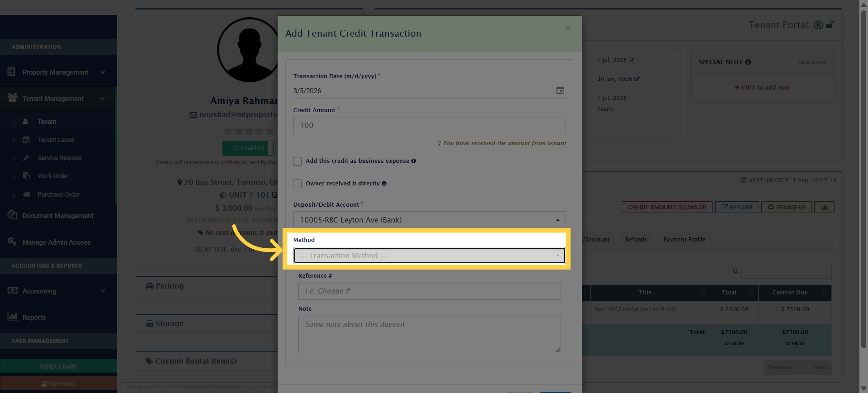
Task: Open the Reports sidebar icon
Action: [12, 317]
